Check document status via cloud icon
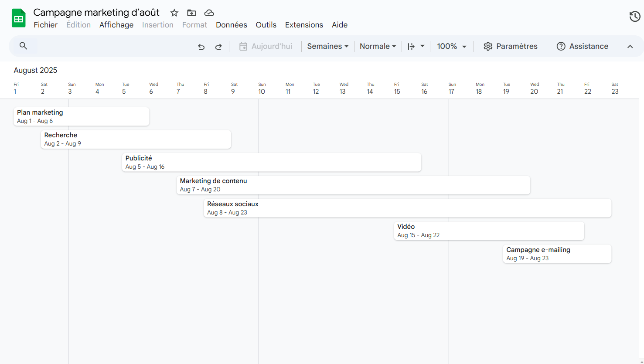Image resolution: width=644 pixels, height=364 pixels. (x=209, y=13)
